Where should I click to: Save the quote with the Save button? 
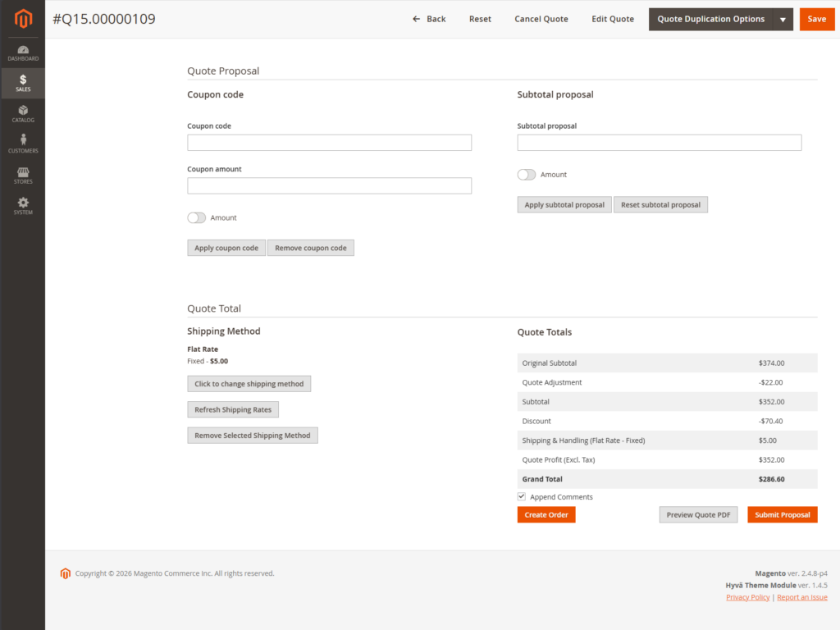816,20
